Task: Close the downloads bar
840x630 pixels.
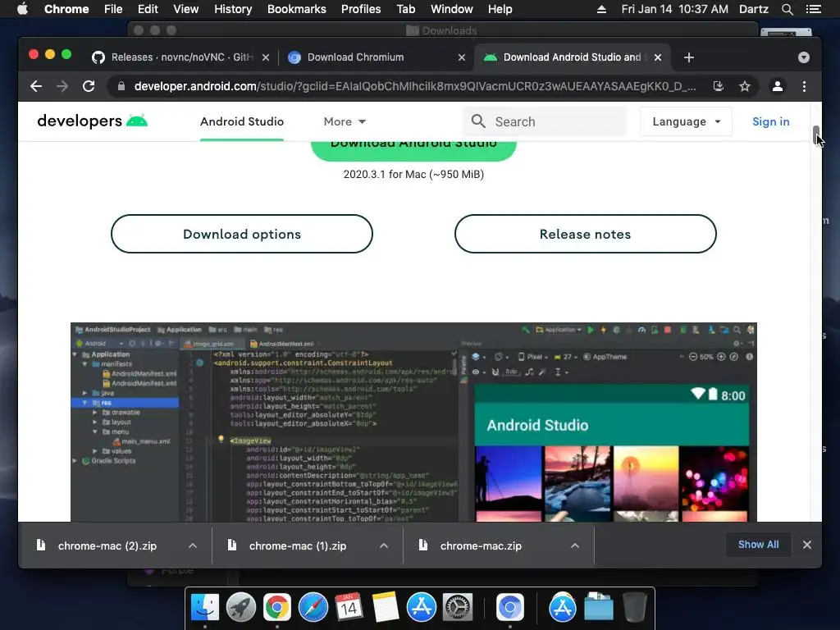Action: point(807,545)
